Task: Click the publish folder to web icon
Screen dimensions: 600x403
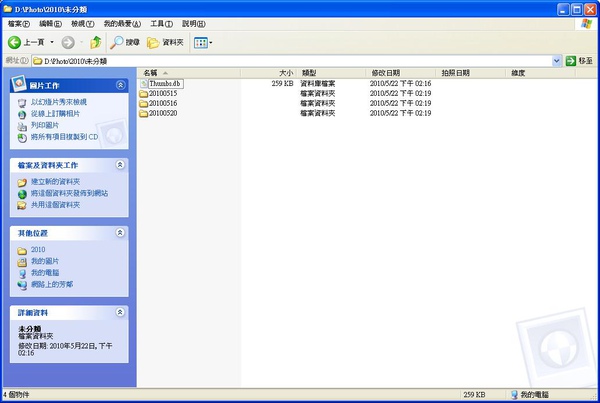Action: tap(22, 194)
